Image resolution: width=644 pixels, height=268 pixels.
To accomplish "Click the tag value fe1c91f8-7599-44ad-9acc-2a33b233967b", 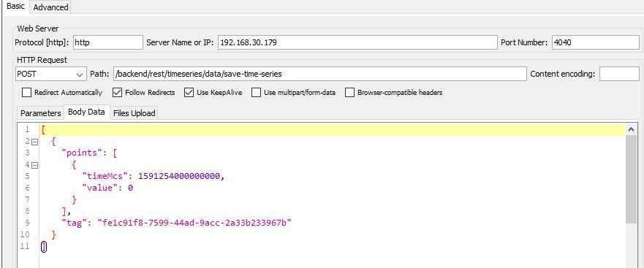I will click(194, 223).
